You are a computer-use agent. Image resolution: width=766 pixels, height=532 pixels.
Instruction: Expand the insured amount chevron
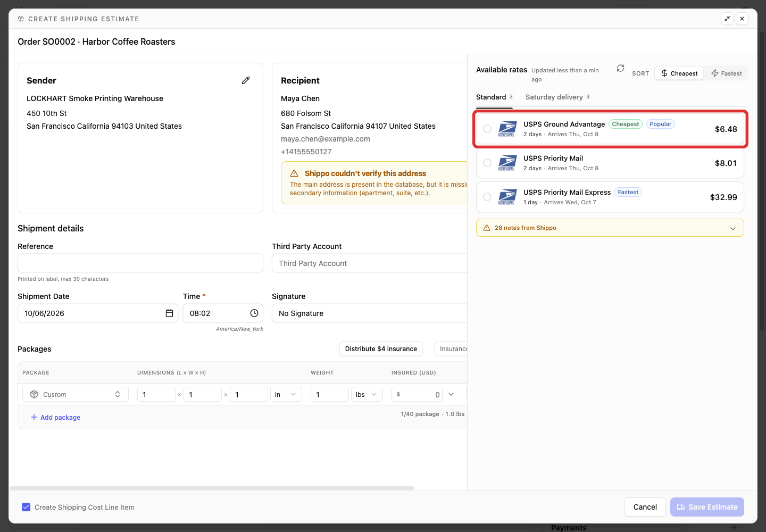pyautogui.click(x=451, y=394)
